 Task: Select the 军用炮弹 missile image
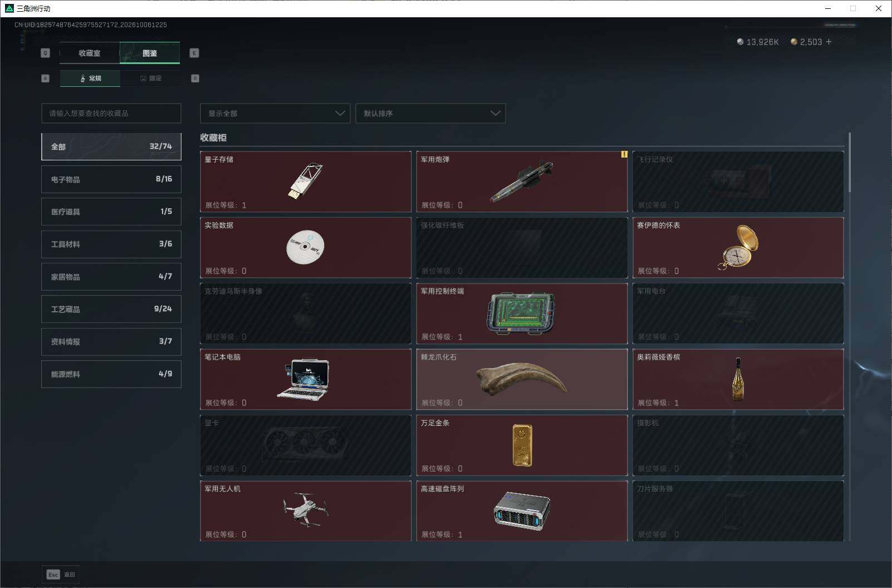(x=522, y=181)
